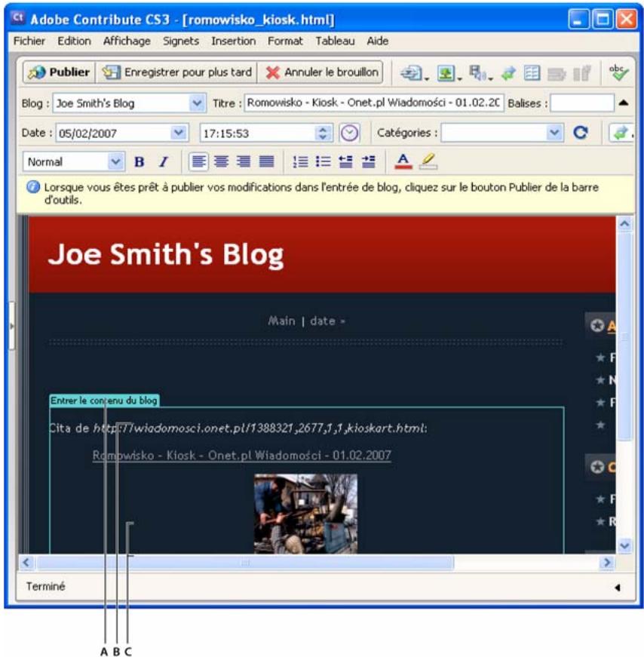Open the Format menu
This screenshot has width=644, height=657.
click(x=285, y=41)
